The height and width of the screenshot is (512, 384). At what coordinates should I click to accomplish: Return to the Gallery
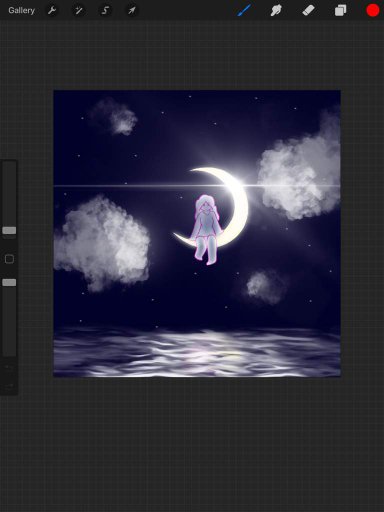21,11
